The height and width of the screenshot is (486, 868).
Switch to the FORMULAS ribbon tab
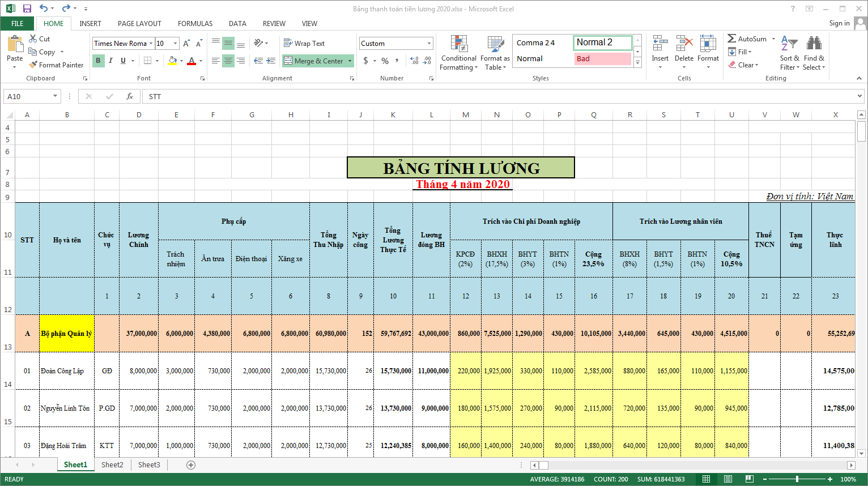coord(195,24)
